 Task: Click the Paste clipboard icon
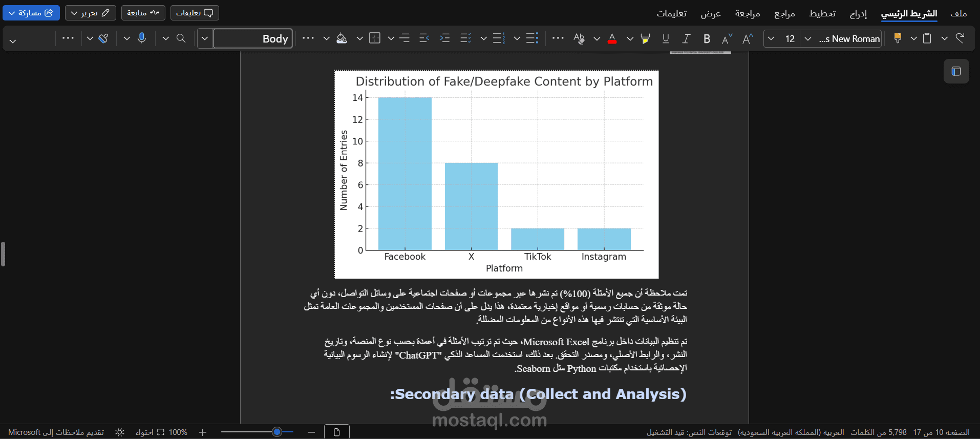(927, 38)
